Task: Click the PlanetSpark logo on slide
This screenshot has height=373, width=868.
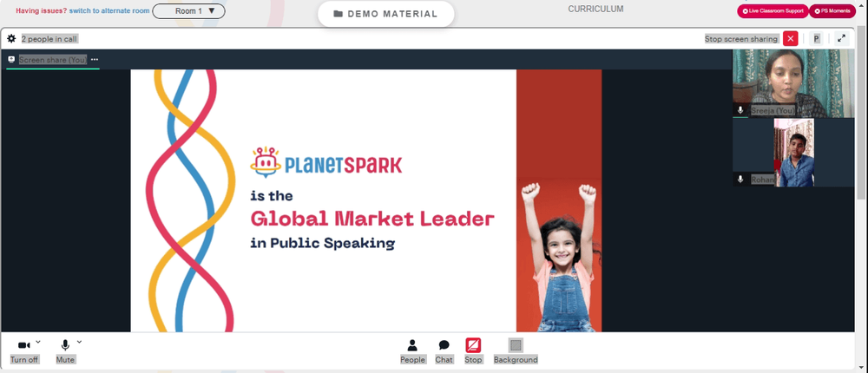Action: click(326, 162)
